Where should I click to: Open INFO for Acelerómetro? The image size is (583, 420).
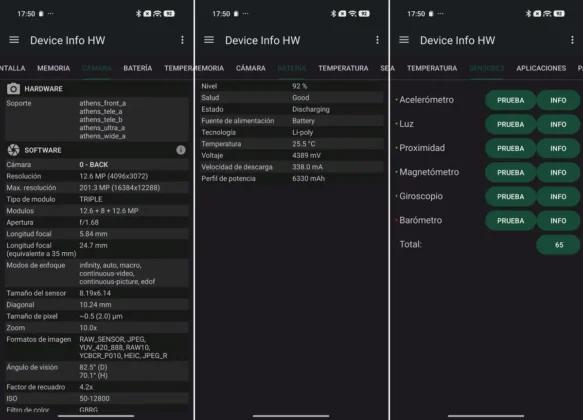[558, 100]
